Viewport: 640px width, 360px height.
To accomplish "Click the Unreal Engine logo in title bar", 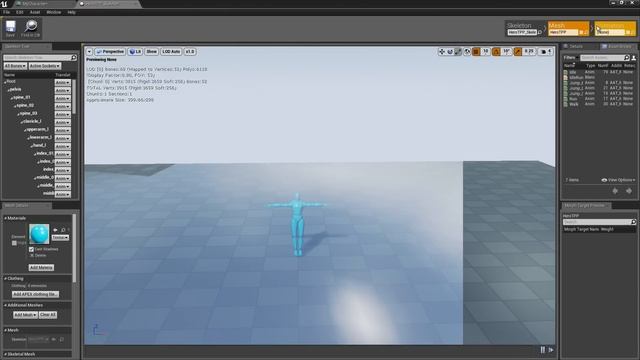I will (x=4, y=4).
